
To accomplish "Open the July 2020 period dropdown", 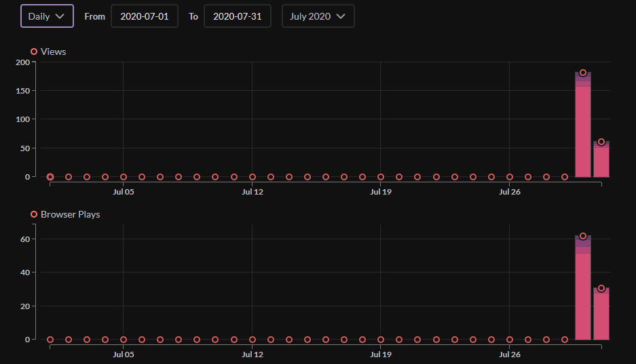I will pos(318,16).
